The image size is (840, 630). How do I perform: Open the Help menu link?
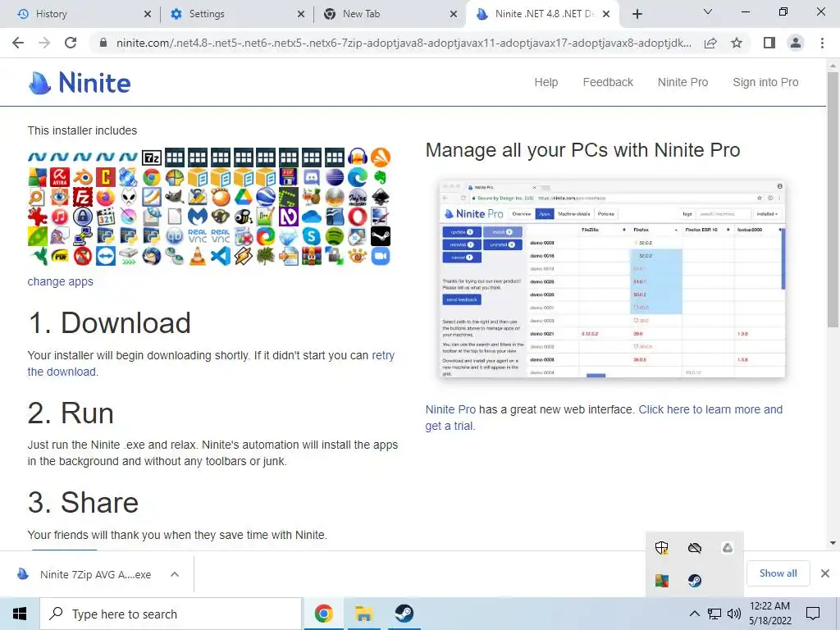pos(546,82)
